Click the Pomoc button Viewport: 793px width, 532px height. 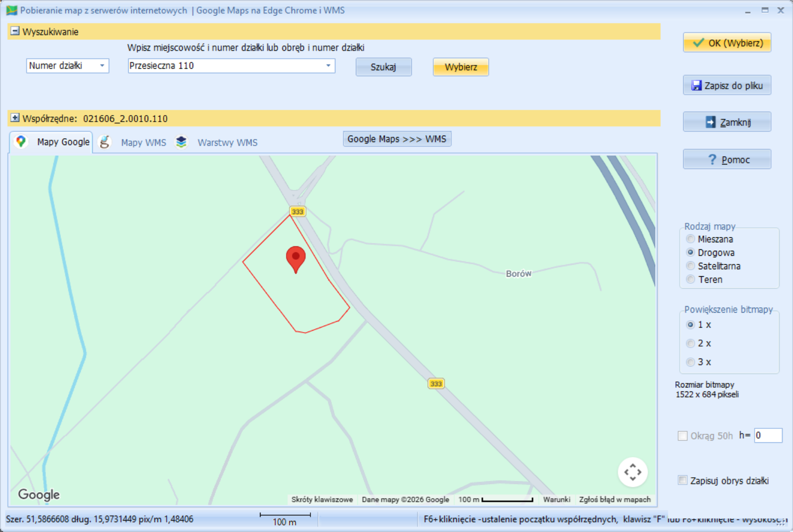click(x=727, y=160)
